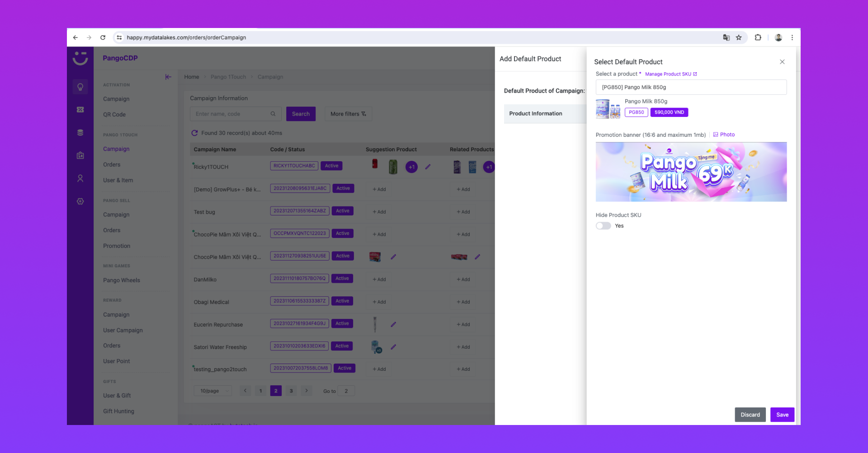Click the Discard button
Image resolution: width=868 pixels, height=453 pixels.
tap(750, 415)
